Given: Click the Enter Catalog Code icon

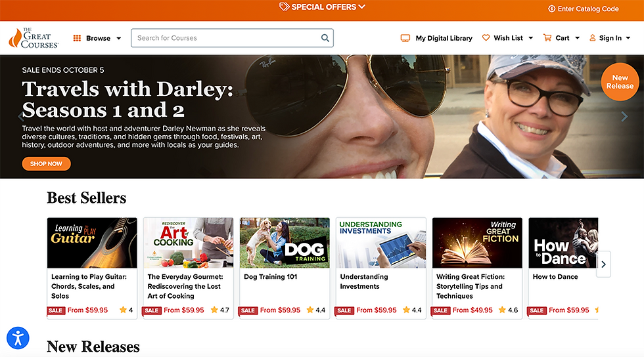Looking at the screenshot, I should coord(551,9).
